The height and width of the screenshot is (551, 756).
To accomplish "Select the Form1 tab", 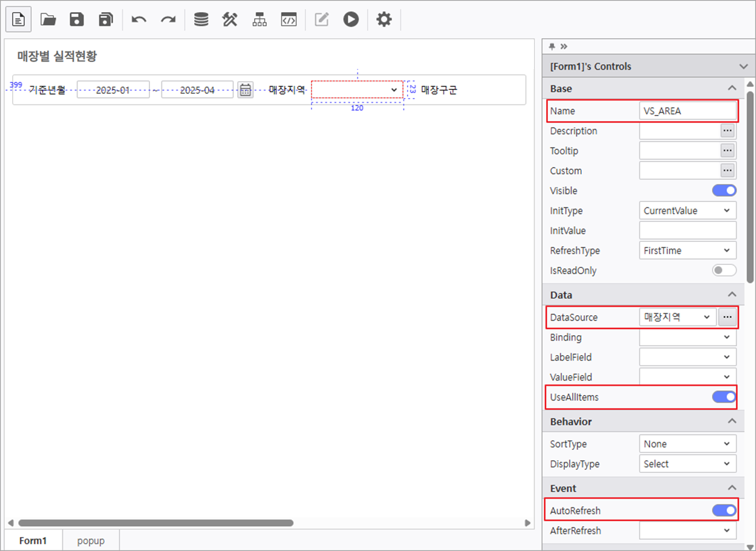I will click(33, 540).
